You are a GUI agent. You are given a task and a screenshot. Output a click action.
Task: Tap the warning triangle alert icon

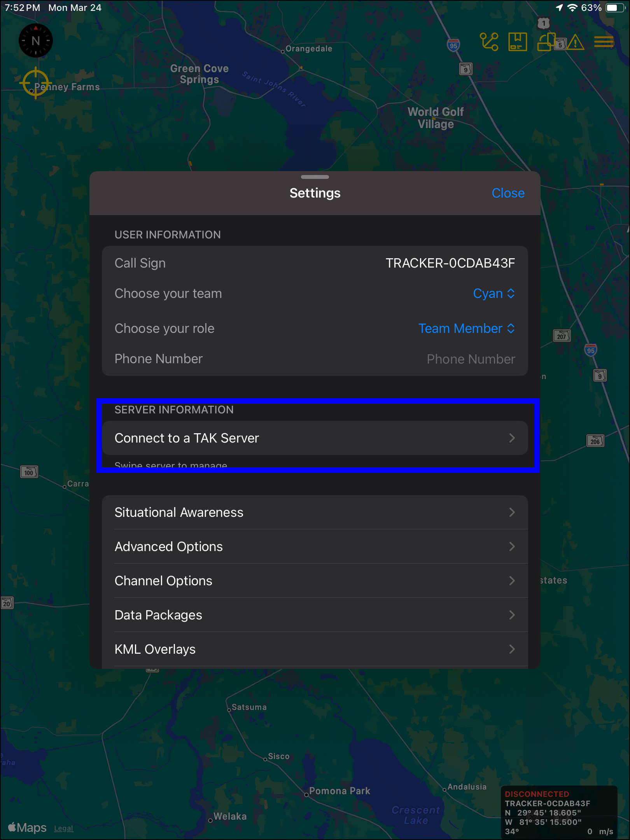575,42
